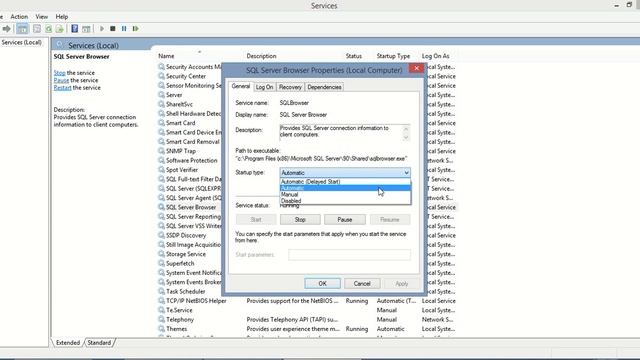Select the Storage Service gear icon
640x360 pixels.
click(x=162, y=254)
